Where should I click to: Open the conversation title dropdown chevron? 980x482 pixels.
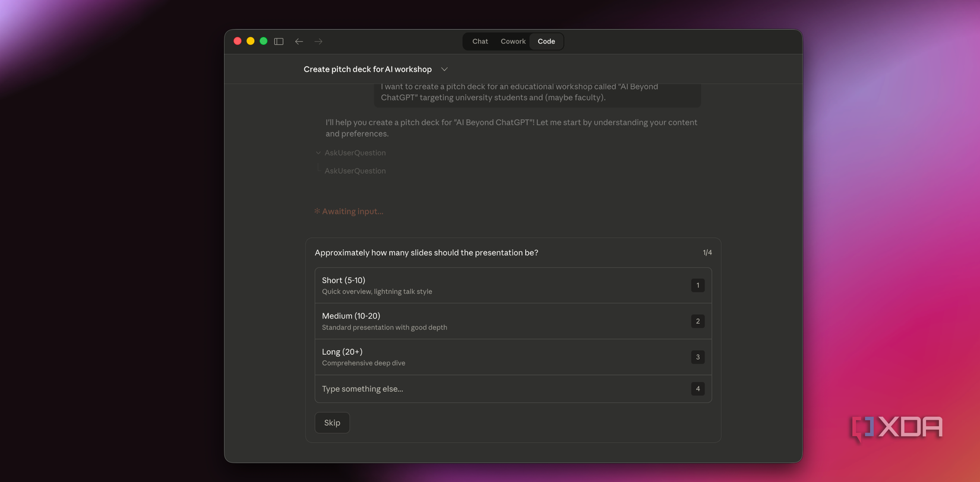[444, 69]
